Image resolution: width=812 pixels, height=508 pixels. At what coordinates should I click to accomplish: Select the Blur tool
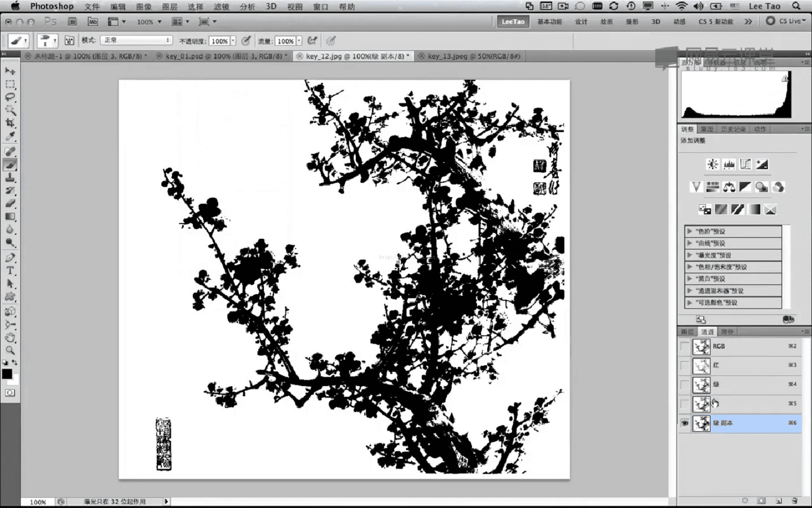[10, 229]
